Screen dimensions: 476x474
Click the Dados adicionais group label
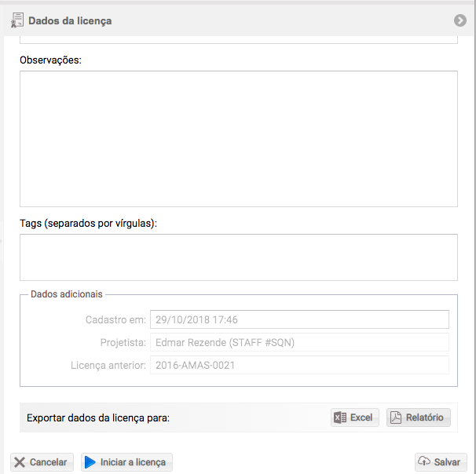[67, 294]
